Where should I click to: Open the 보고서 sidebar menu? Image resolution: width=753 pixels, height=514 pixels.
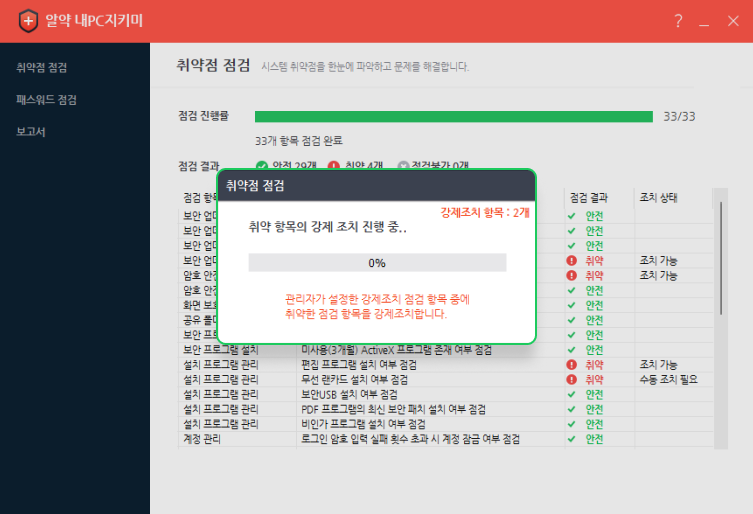31,132
